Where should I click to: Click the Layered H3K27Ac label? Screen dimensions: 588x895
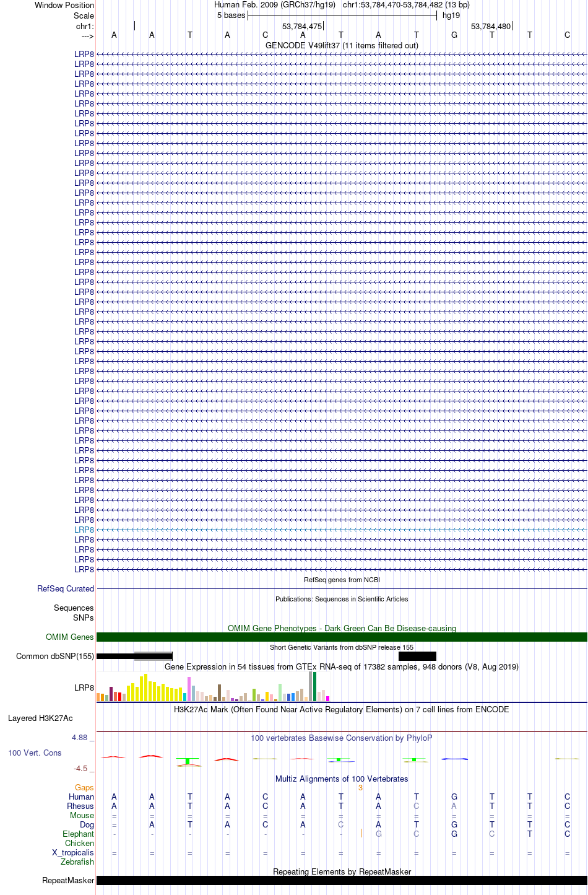click(40, 718)
